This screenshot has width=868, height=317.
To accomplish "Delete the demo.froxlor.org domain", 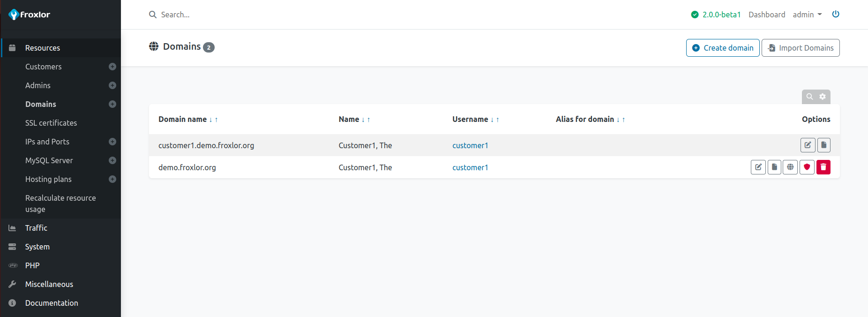I will (x=823, y=167).
